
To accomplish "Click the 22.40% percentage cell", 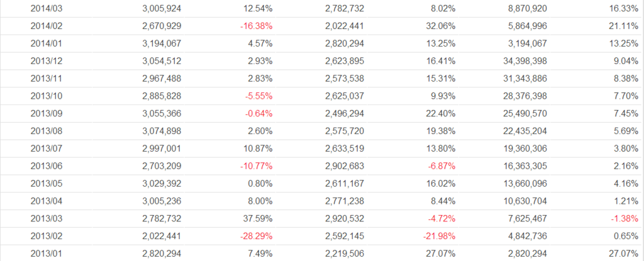I will coord(440,113).
